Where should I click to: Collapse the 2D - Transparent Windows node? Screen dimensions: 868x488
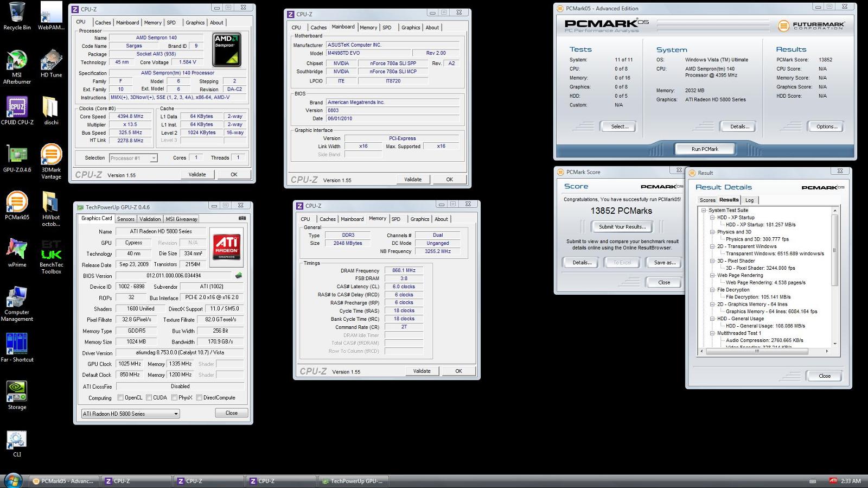point(712,246)
